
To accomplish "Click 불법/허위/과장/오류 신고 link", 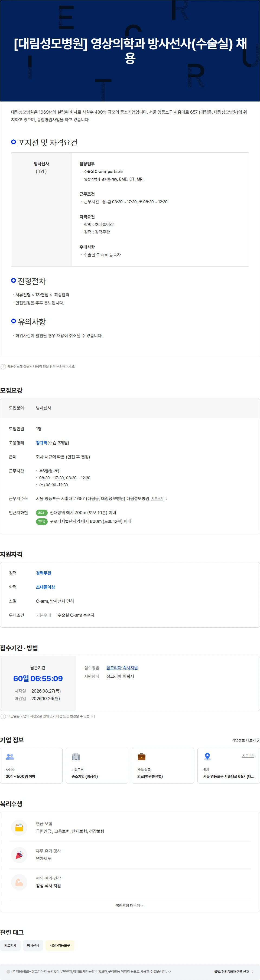I will [x=232, y=971].
